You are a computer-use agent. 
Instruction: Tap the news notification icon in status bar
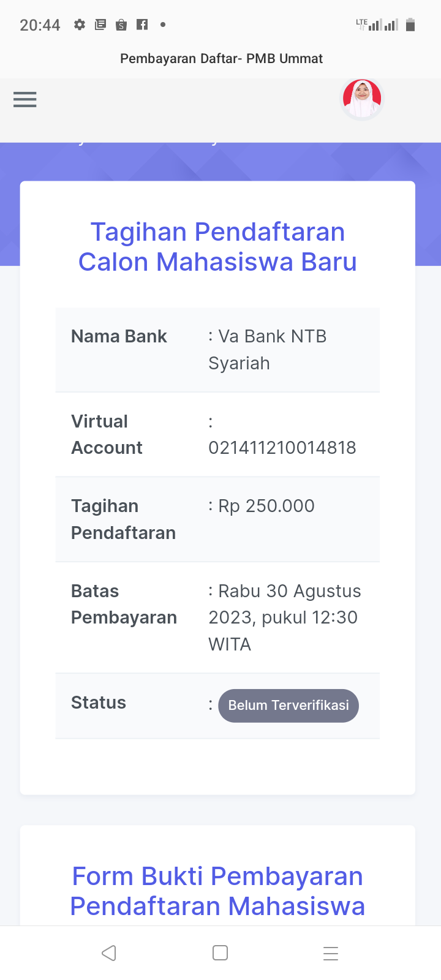[x=100, y=24]
